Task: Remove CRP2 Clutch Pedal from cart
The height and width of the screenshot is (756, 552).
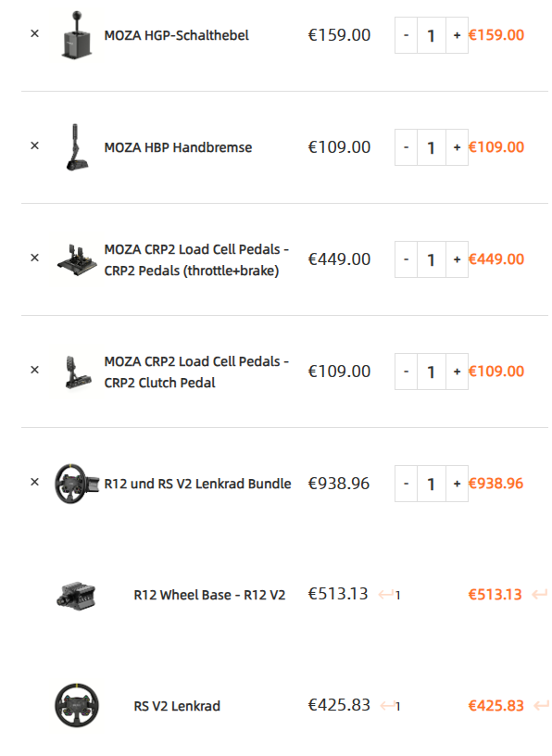Action: tap(34, 370)
